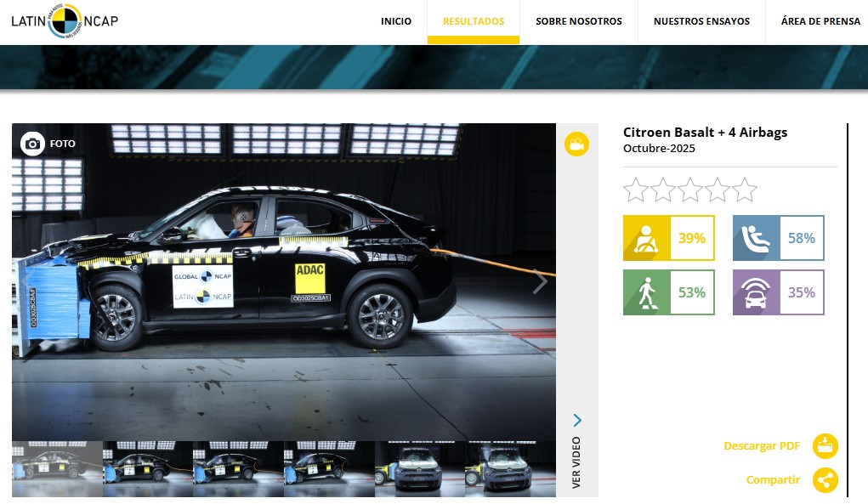
Task: Open SOBRE NOSOTROS menu
Action: pyautogui.click(x=578, y=21)
